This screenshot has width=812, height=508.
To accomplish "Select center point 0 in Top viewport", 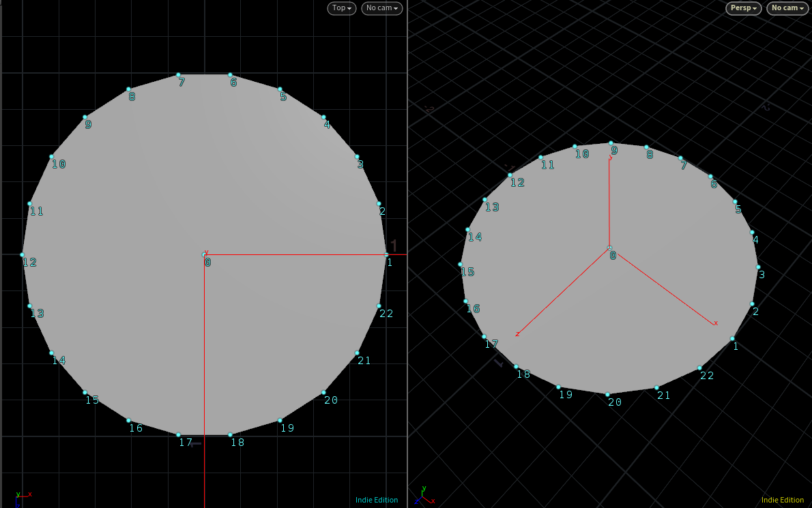I will 204,254.
